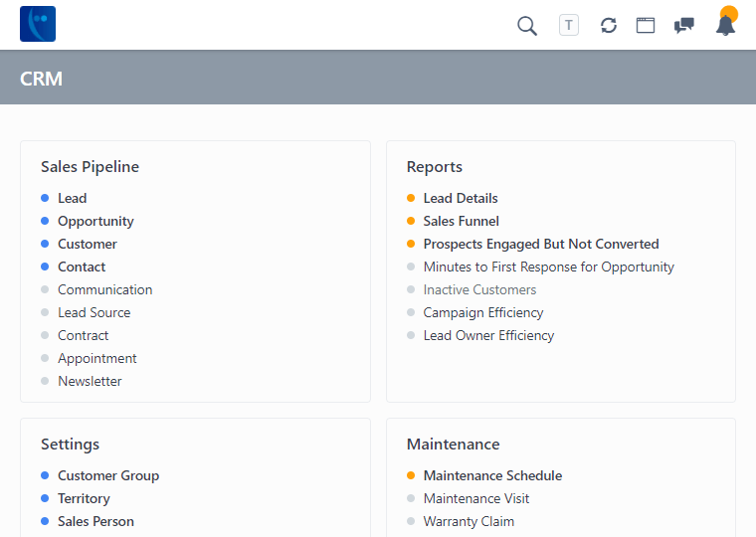The width and height of the screenshot is (756, 537).
Task: Open the Territory link
Action: tap(84, 498)
